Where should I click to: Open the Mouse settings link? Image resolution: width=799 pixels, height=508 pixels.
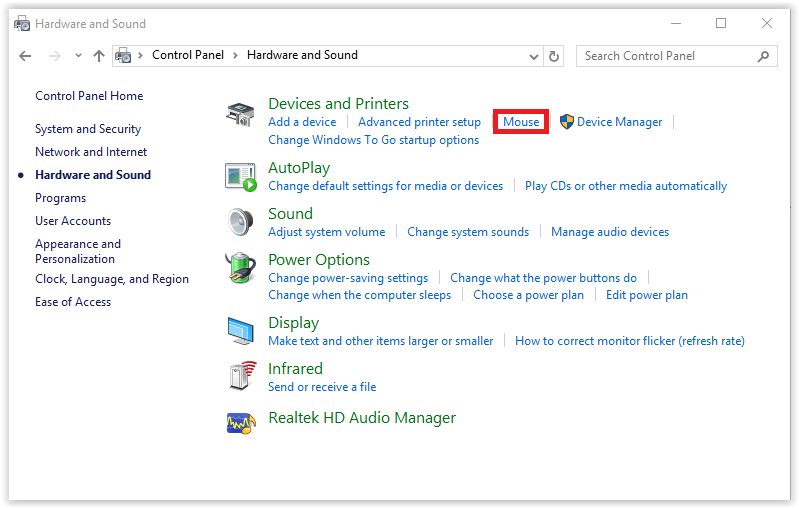point(521,122)
